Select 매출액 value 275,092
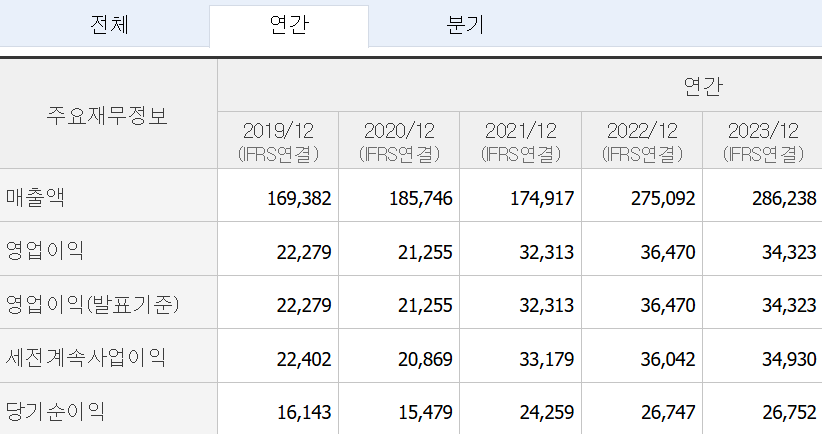Image resolution: width=822 pixels, height=434 pixels. [x=663, y=199]
